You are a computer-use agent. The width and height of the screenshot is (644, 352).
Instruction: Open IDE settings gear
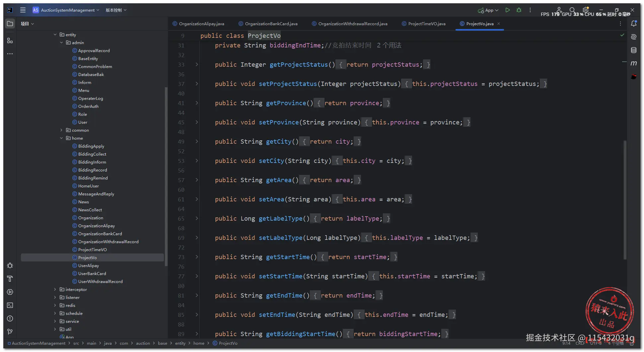tap(586, 10)
